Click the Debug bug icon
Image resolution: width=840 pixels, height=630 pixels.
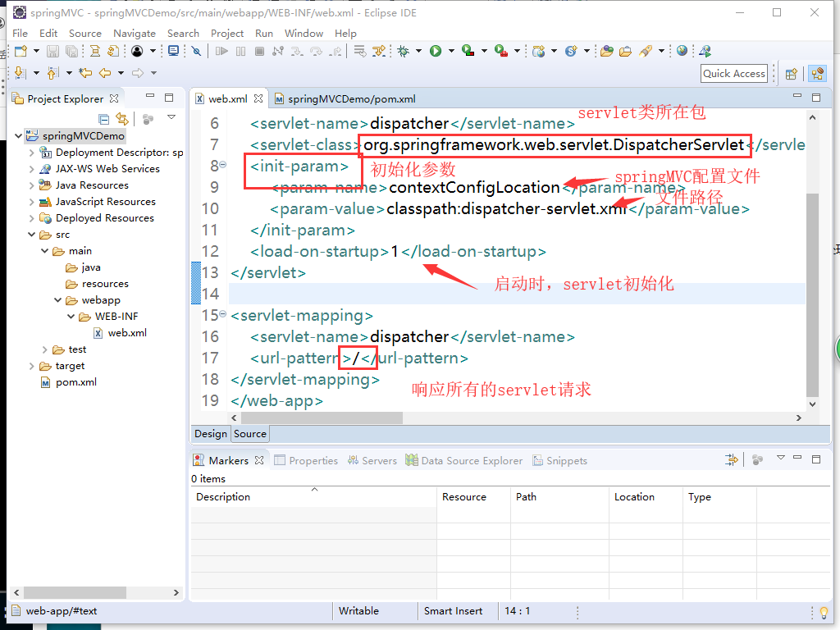click(x=404, y=51)
